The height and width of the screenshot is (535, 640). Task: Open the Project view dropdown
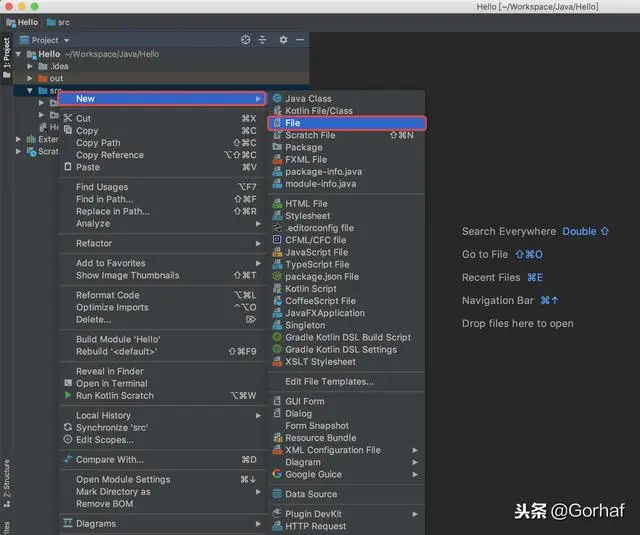(66, 40)
